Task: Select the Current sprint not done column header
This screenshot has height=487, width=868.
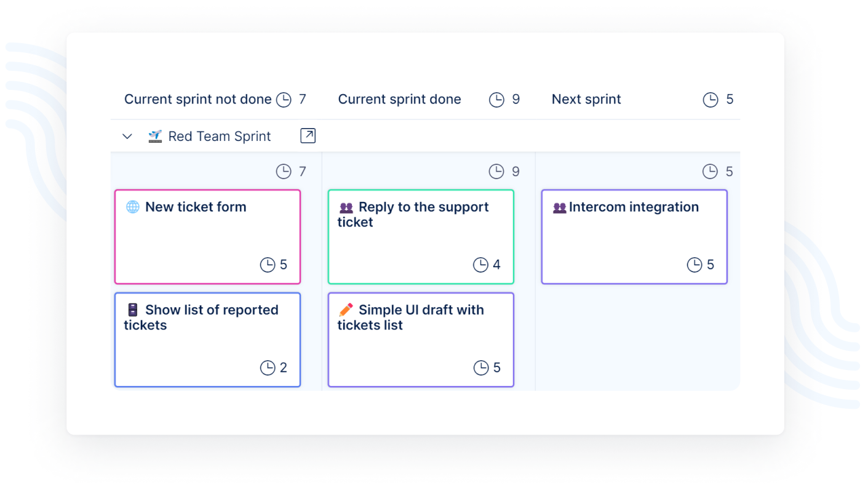Action: tap(197, 100)
